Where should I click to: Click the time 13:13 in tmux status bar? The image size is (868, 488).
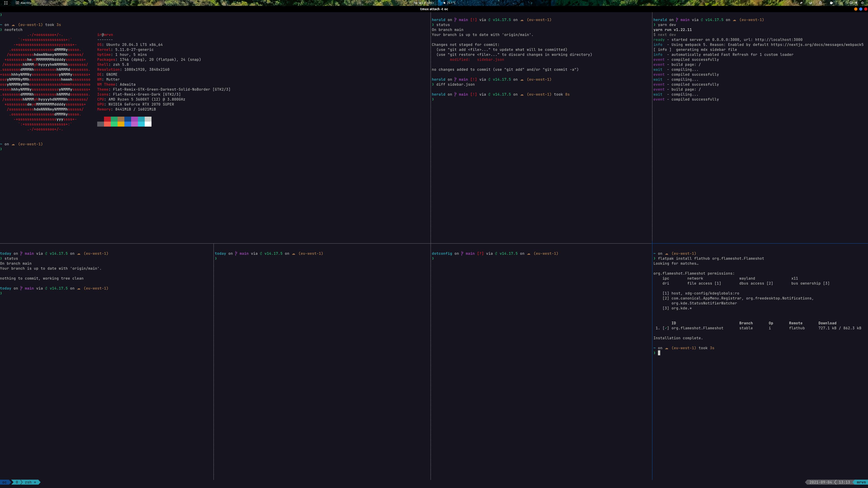(844, 482)
